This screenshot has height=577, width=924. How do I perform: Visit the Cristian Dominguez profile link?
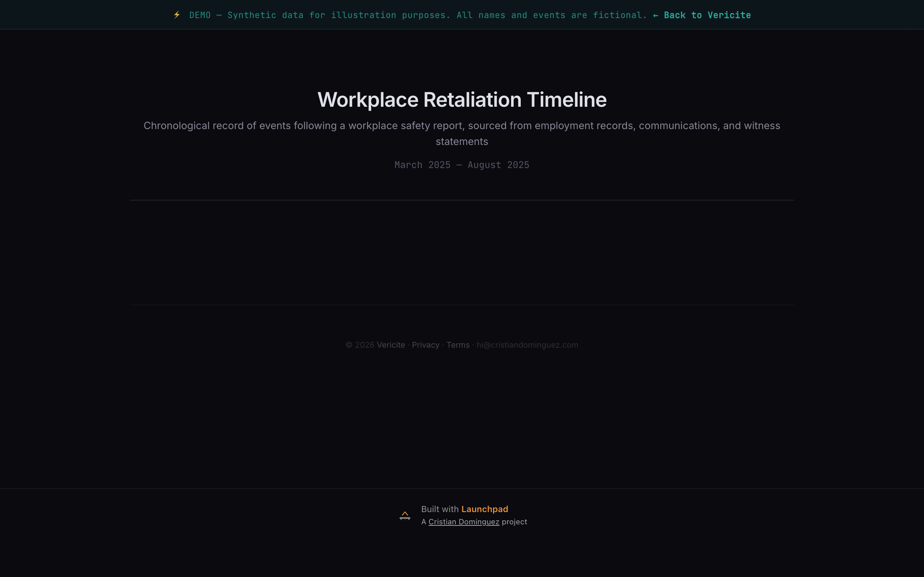[463, 522]
